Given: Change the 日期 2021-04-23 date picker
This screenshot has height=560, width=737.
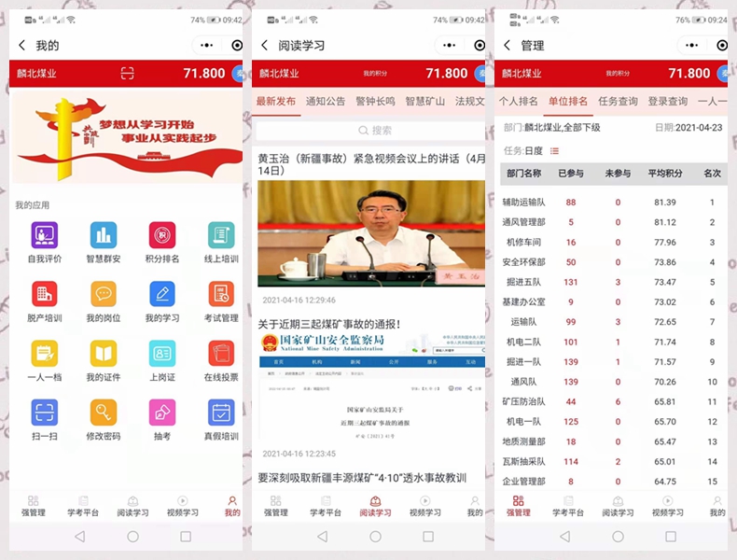Looking at the screenshot, I should (698, 128).
